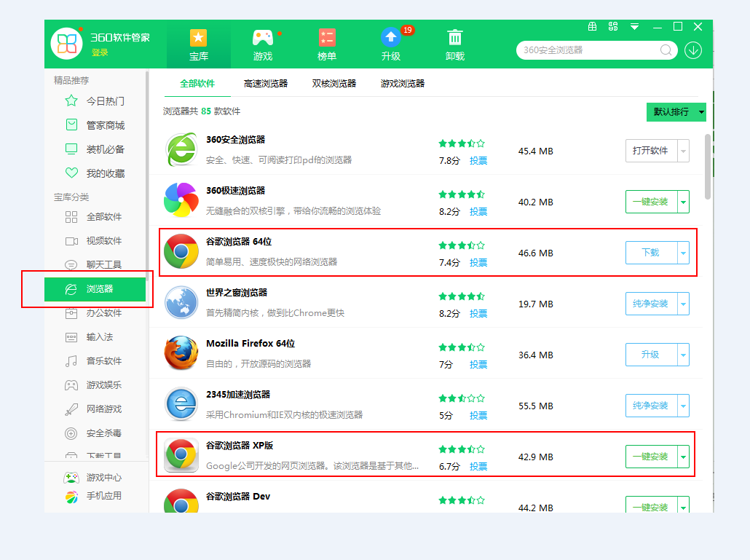Expand install options for 世界之窗浏览器
The width and height of the screenshot is (750, 560).
(x=683, y=304)
